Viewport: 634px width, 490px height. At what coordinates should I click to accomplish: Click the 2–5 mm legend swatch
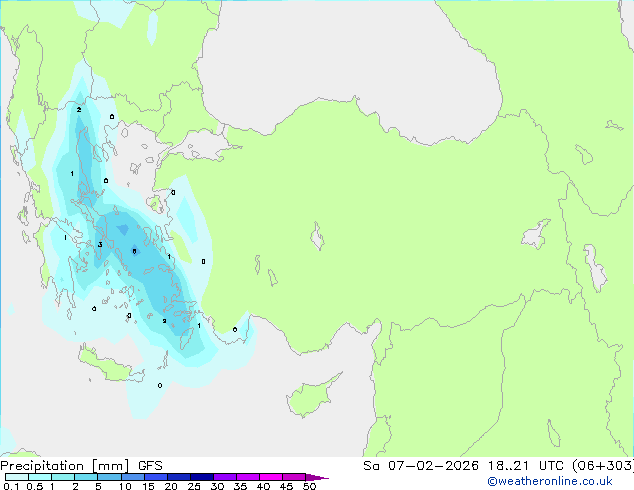tap(86, 477)
